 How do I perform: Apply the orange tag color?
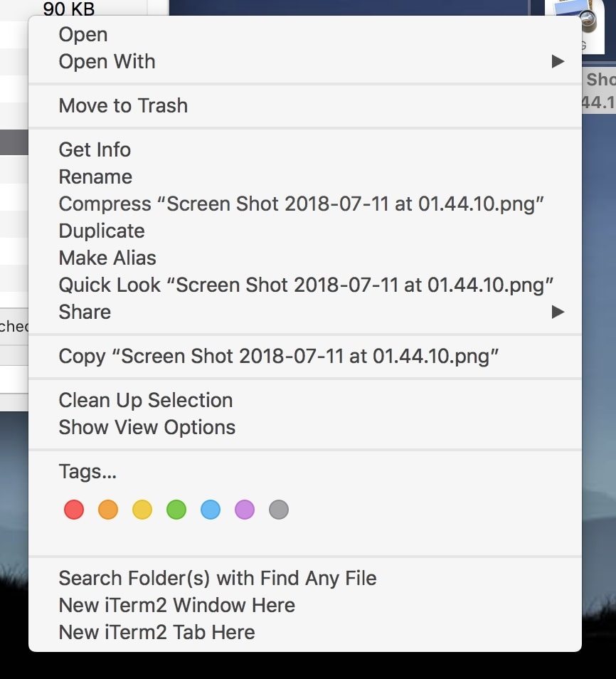(x=108, y=510)
